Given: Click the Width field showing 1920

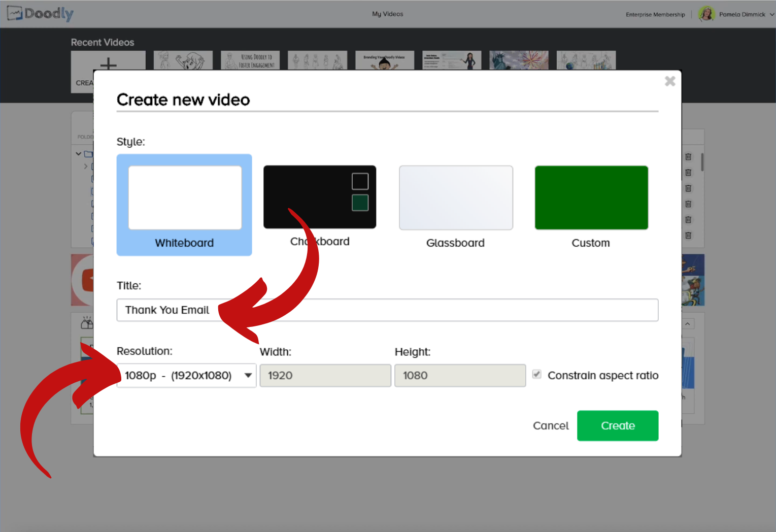Looking at the screenshot, I should 325,376.
